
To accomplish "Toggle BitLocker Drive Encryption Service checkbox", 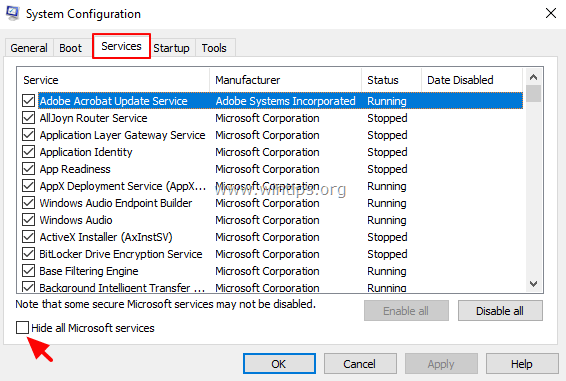I will click(29, 254).
